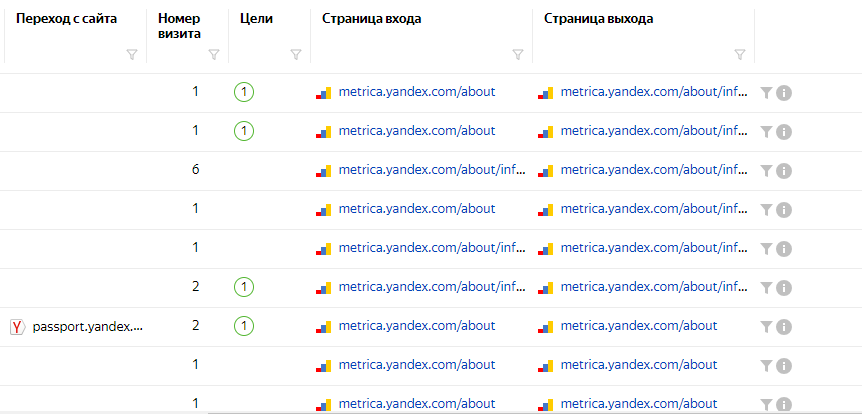Viewport: 862px width, 414px height.
Task: Click filter funnel in topmost table row
Action: [766, 93]
